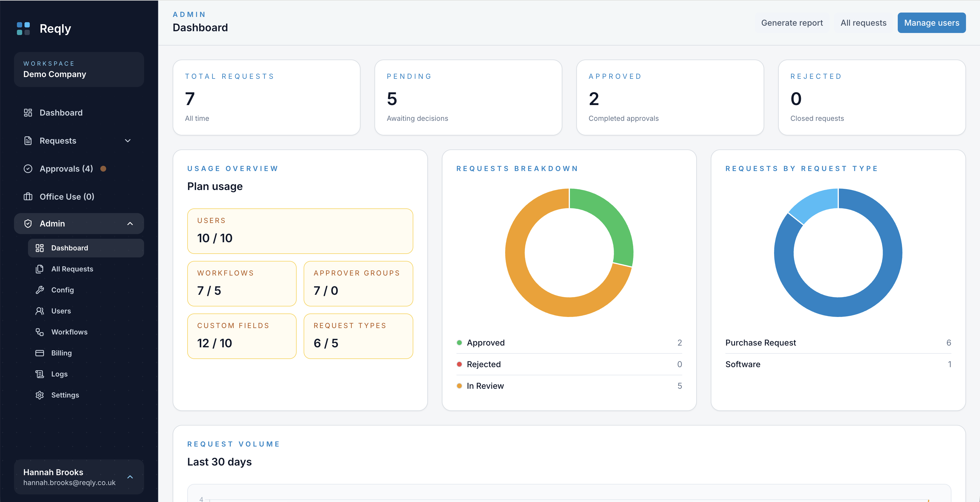
Task: Select the top-level Dashboard sidebar item
Action: point(79,113)
